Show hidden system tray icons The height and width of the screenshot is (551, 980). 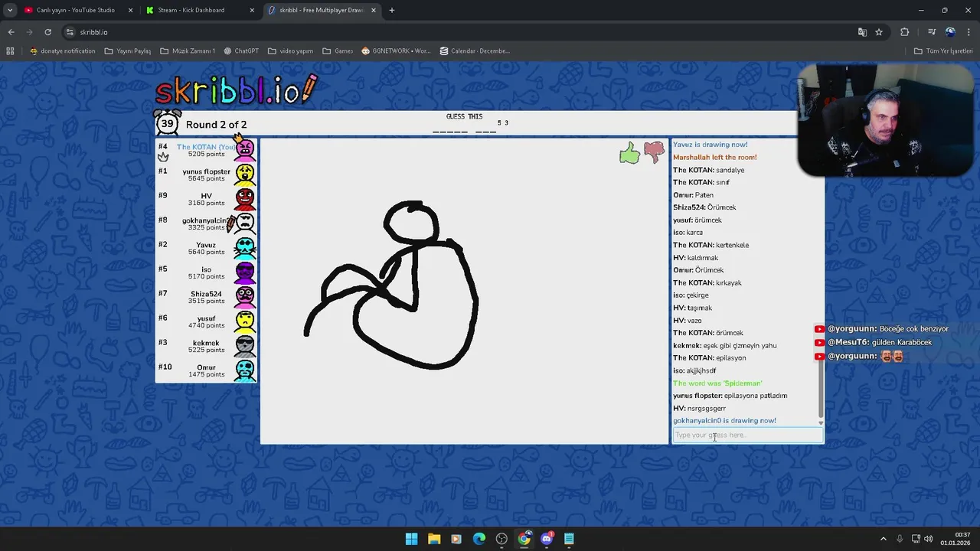pos(884,539)
